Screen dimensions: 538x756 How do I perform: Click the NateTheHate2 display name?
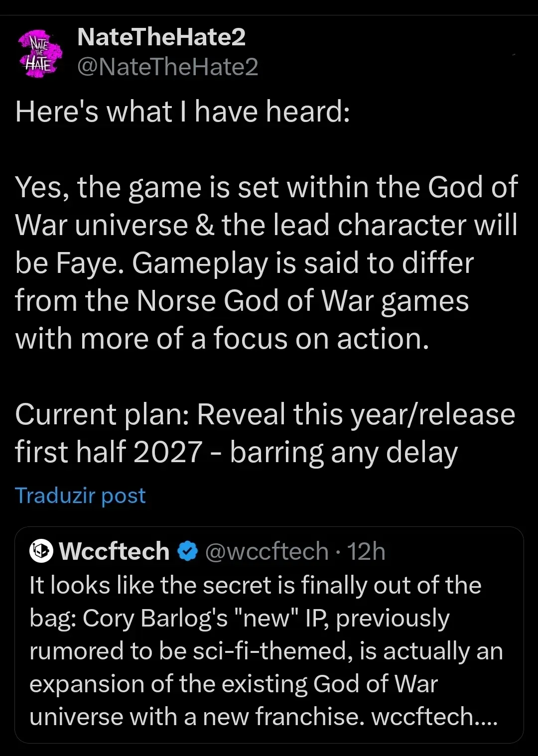point(161,37)
